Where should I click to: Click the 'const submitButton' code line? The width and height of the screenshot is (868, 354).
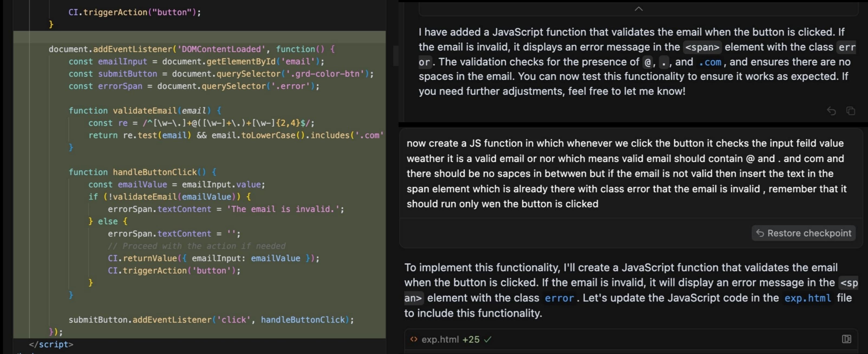tap(221, 74)
